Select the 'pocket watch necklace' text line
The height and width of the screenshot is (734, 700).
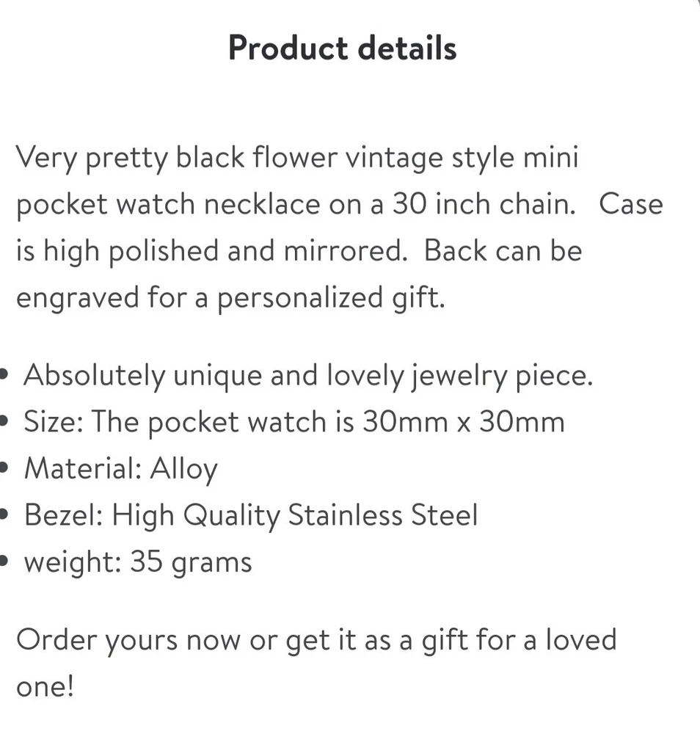(x=295, y=204)
